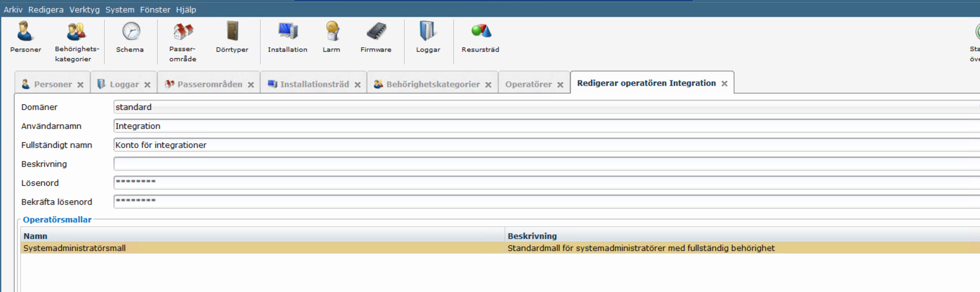This screenshot has width=980, height=292.
Task: Open the System menu
Action: (120, 9)
